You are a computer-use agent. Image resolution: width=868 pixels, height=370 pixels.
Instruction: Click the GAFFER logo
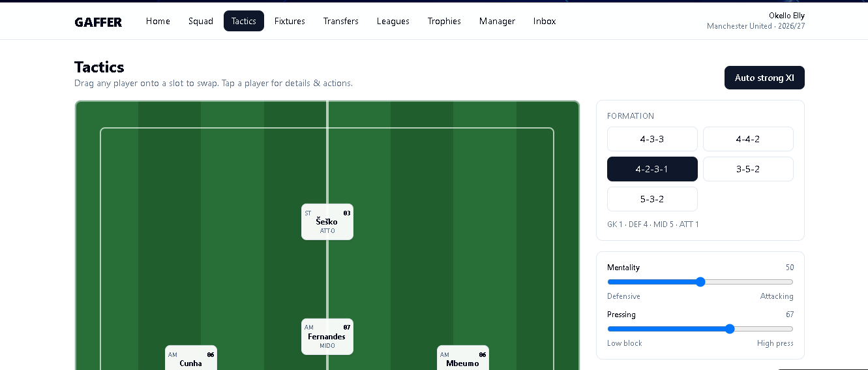pos(98,22)
